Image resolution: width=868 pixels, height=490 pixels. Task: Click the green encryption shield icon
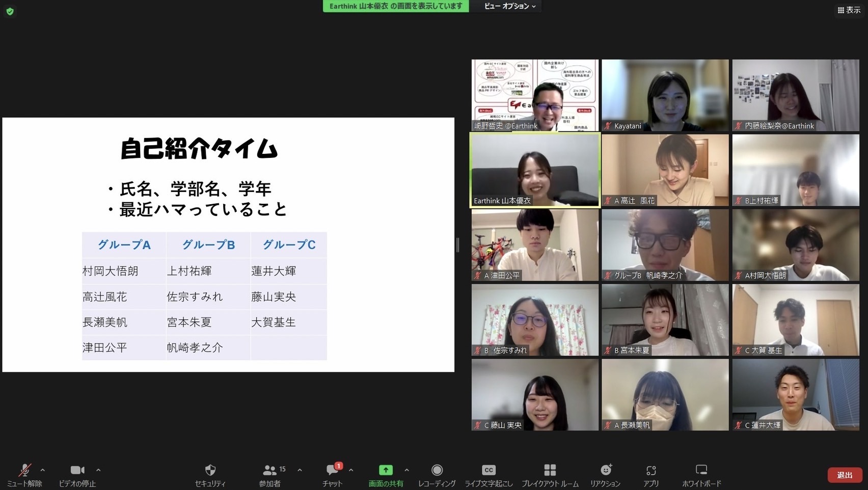pos(10,11)
